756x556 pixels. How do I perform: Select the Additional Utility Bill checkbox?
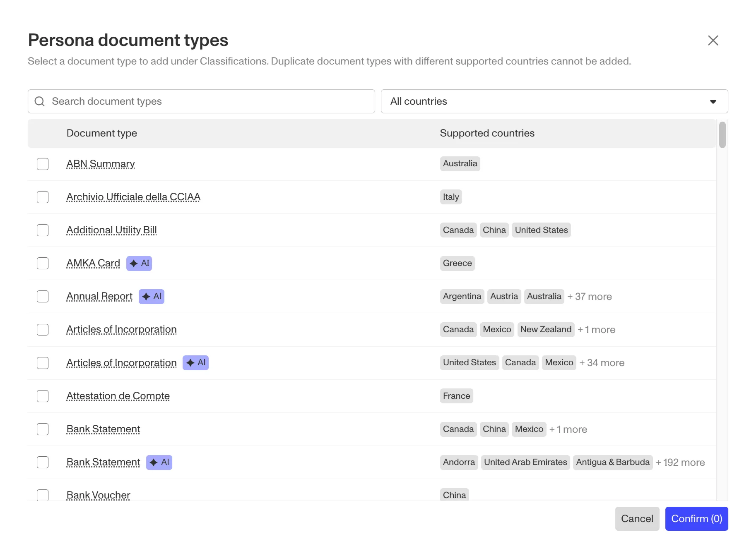coord(43,230)
